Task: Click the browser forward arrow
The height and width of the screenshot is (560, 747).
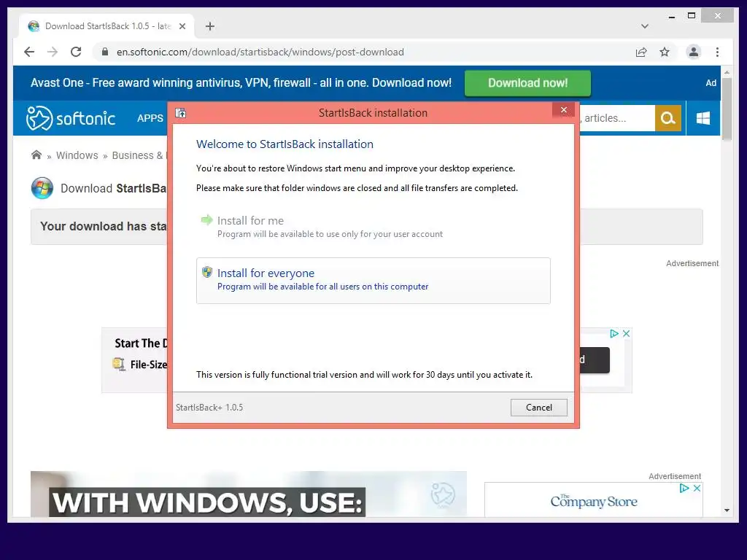Action: click(53, 52)
